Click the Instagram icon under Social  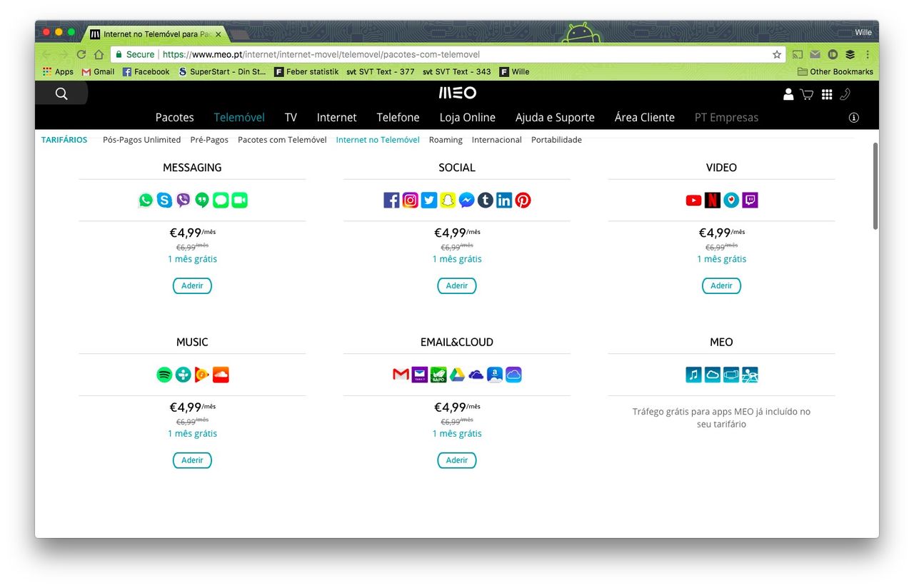click(410, 201)
